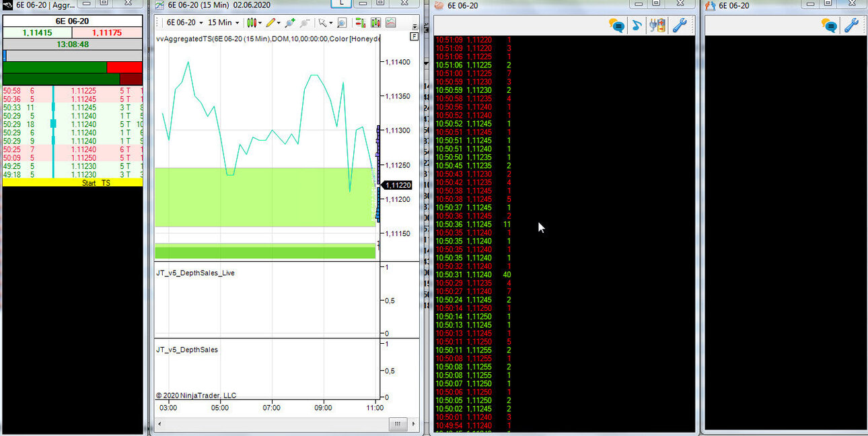Click the JT_v5_DepthSales_Live indicator label
Screen dimensions: 868x436
coord(195,273)
